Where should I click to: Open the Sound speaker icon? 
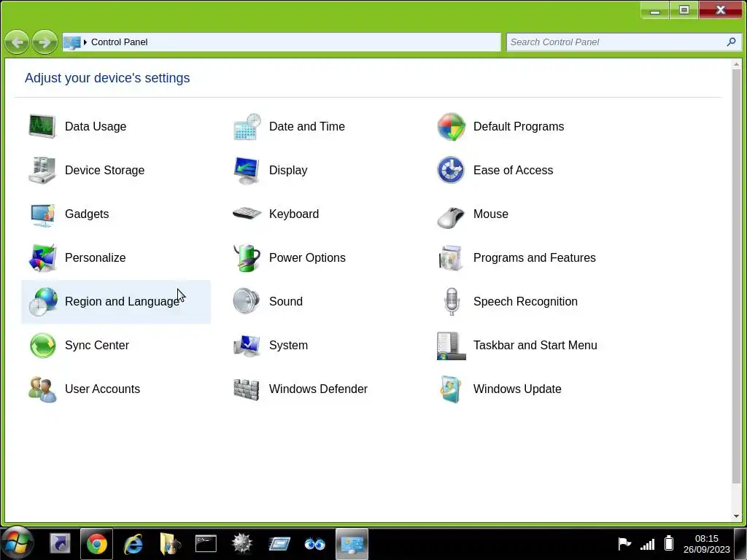pyautogui.click(x=247, y=301)
